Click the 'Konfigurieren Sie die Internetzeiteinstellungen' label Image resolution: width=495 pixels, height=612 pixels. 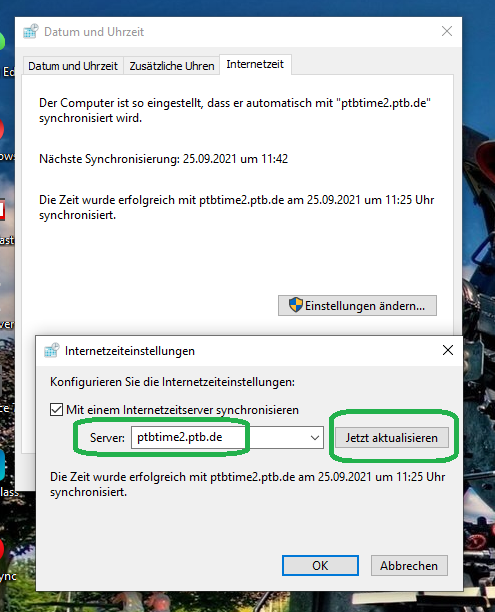172,382
